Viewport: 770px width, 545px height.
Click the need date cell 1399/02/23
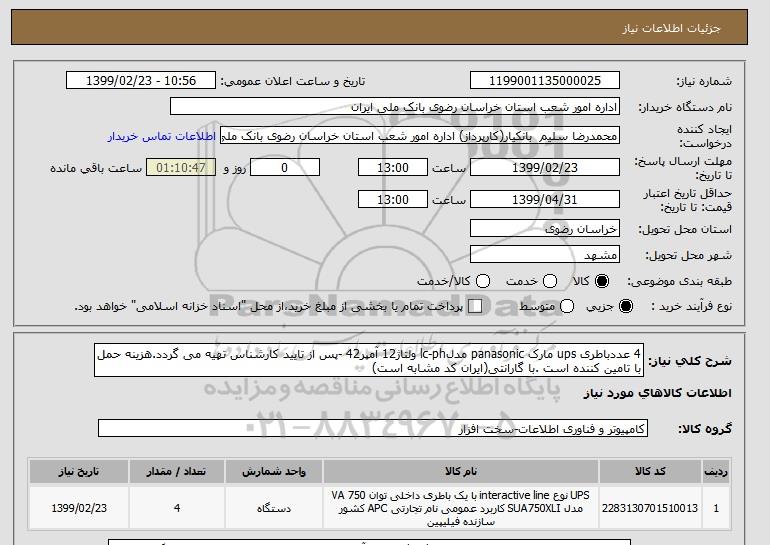(x=79, y=508)
